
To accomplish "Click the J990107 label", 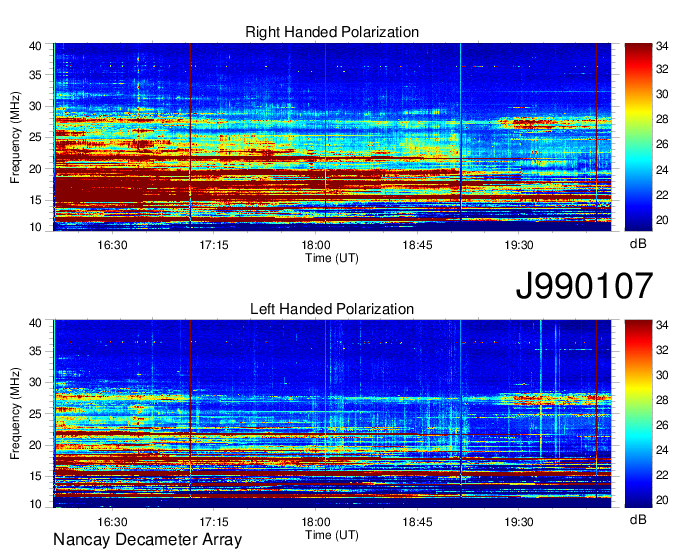I will [584, 286].
